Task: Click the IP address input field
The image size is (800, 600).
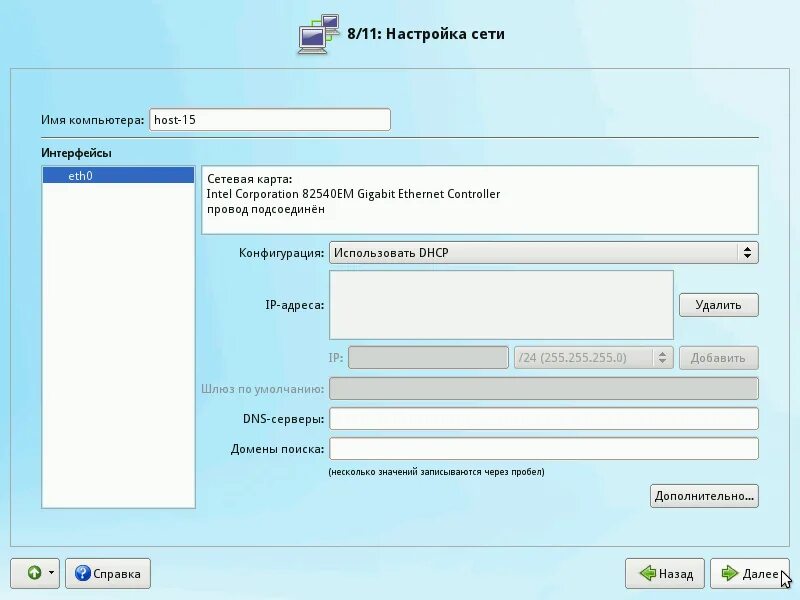Action: [428, 358]
